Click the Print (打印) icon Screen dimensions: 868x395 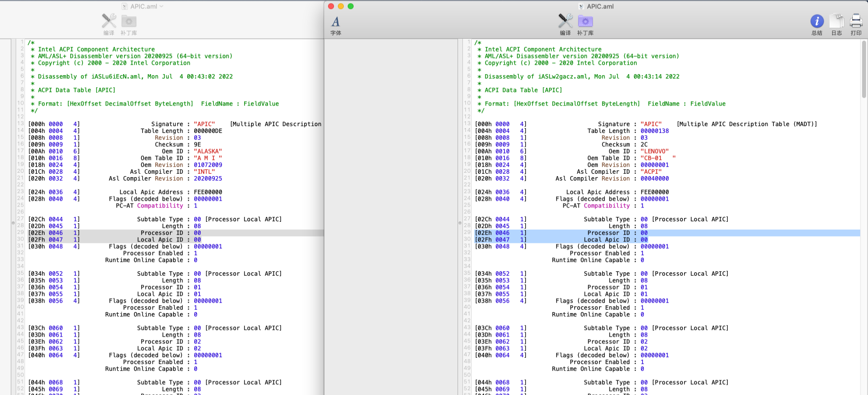[x=856, y=21]
